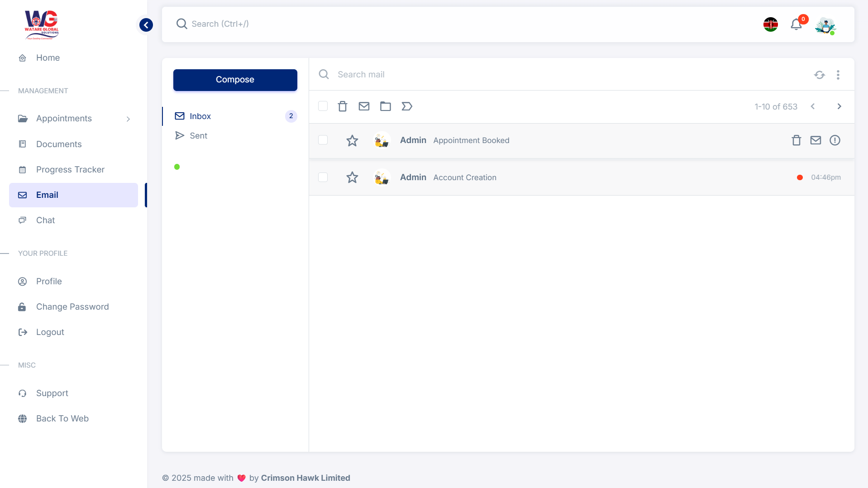This screenshot has width=868, height=488.
Task: Open the Inbox folder
Action: pyautogui.click(x=200, y=116)
